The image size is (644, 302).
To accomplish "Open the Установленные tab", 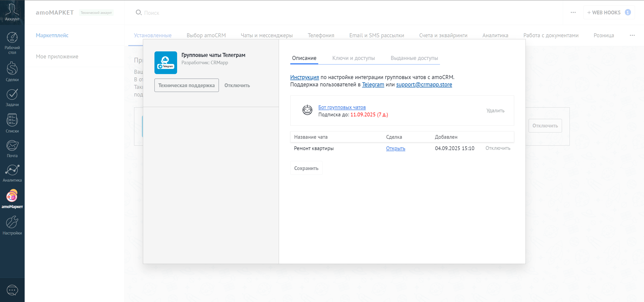I will [153, 36].
